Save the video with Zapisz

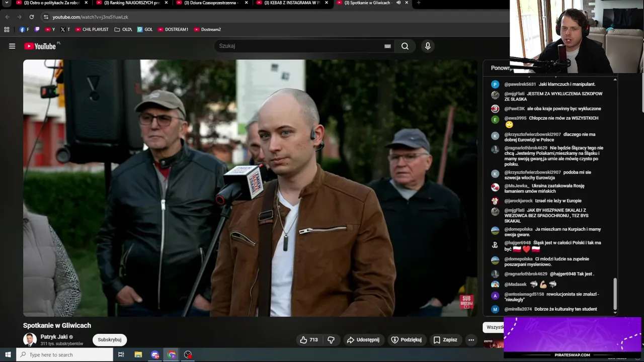click(x=445, y=340)
